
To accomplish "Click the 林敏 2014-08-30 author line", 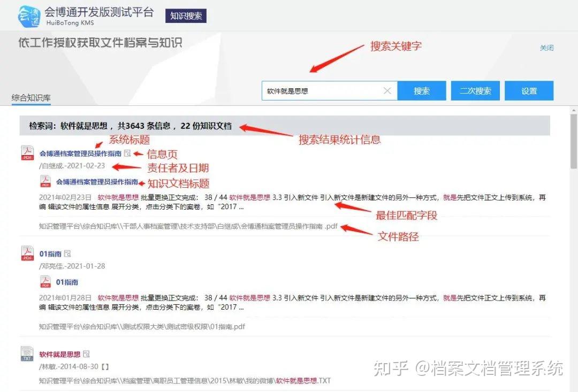I will coord(74,366).
